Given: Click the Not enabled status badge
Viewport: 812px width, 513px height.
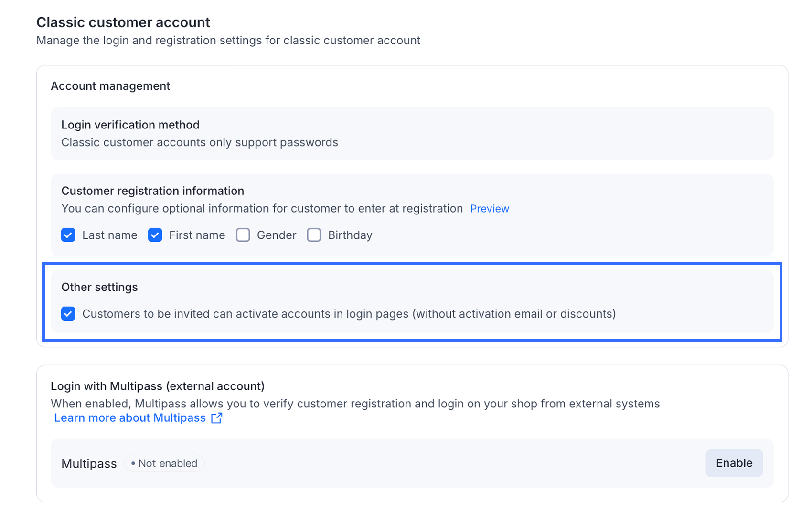Looking at the screenshot, I should point(164,463).
